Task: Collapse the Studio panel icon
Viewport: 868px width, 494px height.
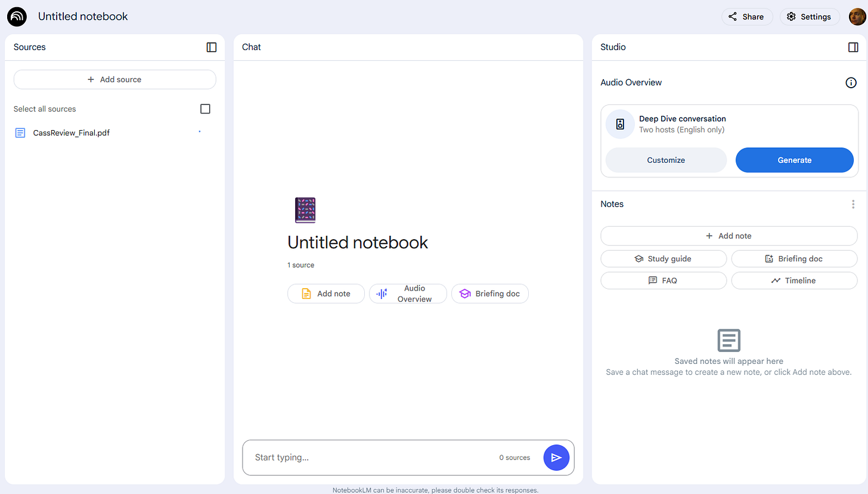Action: [x=853, y=47]
